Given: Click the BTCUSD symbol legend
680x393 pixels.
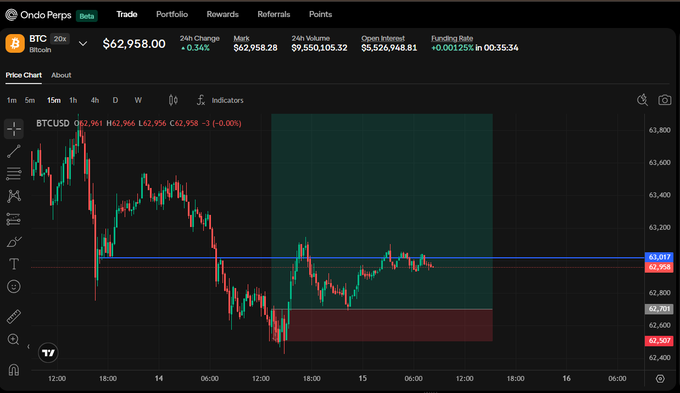Looking at the screenshot, I should click(x=52, y=123).
